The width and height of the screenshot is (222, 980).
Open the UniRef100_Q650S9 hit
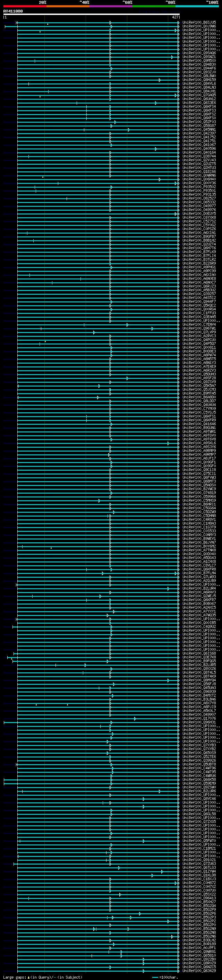pos(199,753)
